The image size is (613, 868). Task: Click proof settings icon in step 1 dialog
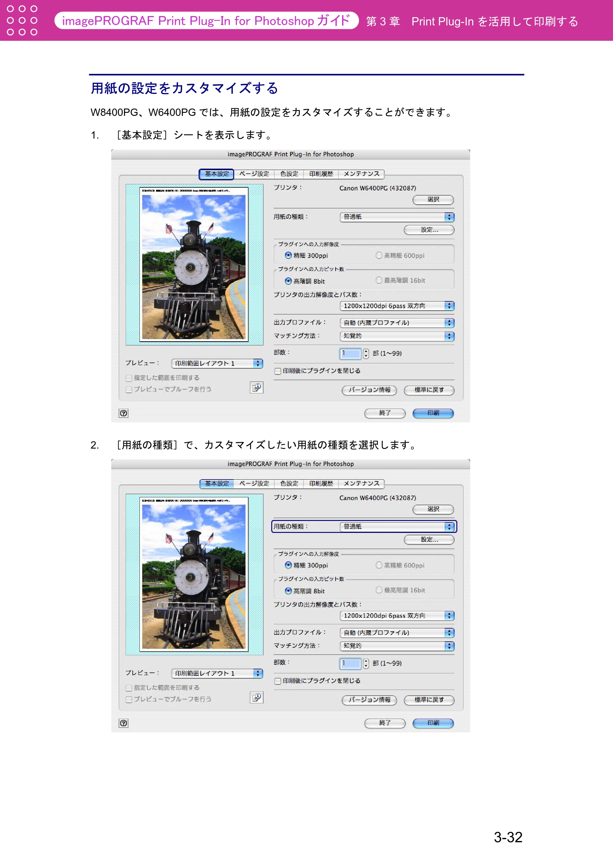(257, 388)
